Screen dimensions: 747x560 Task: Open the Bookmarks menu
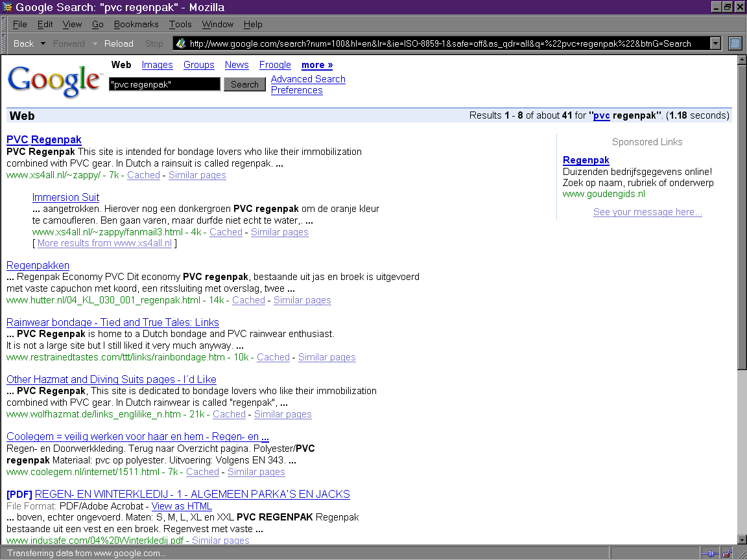click(x=136, y=24)
